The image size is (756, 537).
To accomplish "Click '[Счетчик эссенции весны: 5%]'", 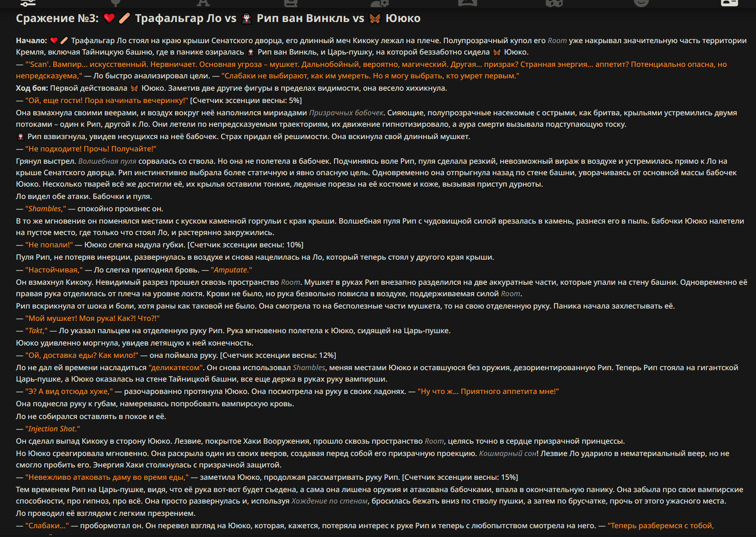I will 246,100.
